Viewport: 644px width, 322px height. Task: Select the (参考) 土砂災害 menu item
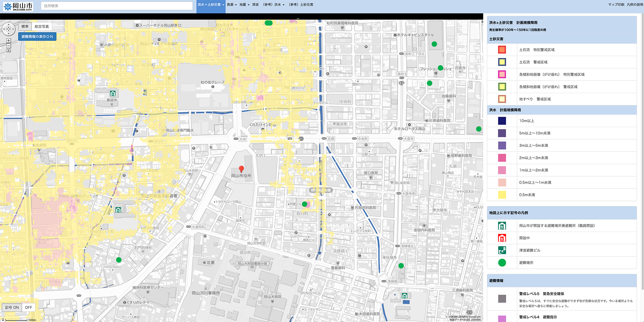(x=301, y=5)
